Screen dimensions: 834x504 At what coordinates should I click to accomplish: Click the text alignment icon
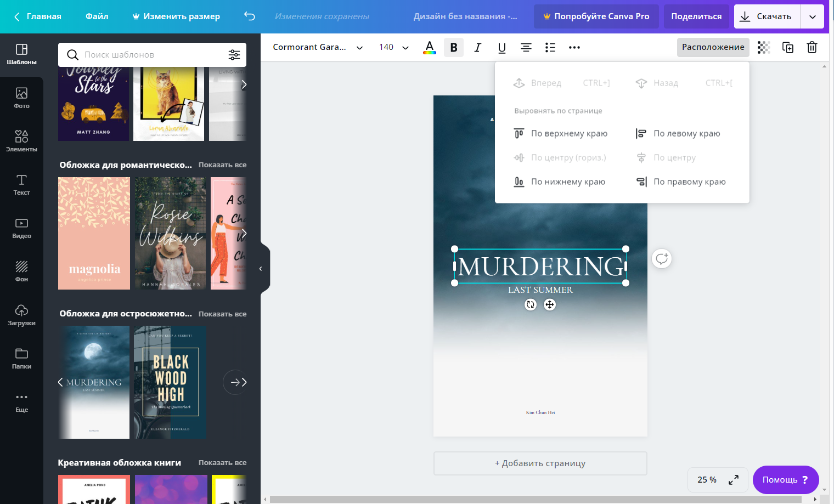click(526, 48)
